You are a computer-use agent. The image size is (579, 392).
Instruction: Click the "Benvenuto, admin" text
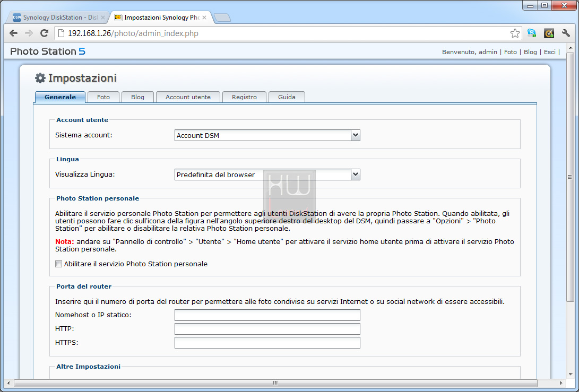click(x=469, y=52)
